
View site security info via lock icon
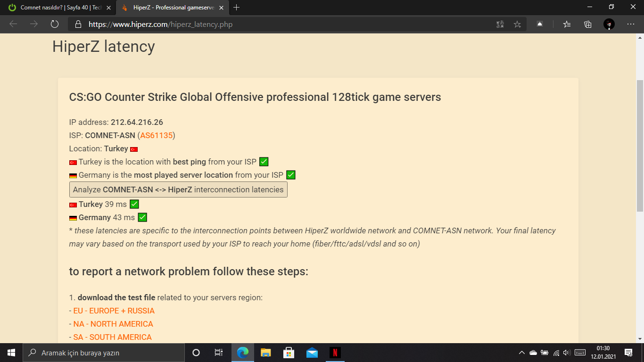(78, 24)
